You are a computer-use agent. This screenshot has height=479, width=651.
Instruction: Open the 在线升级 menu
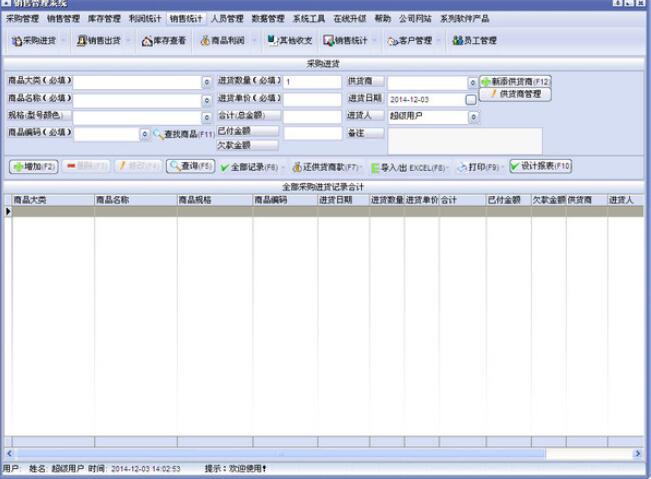(x=350, y=19)
